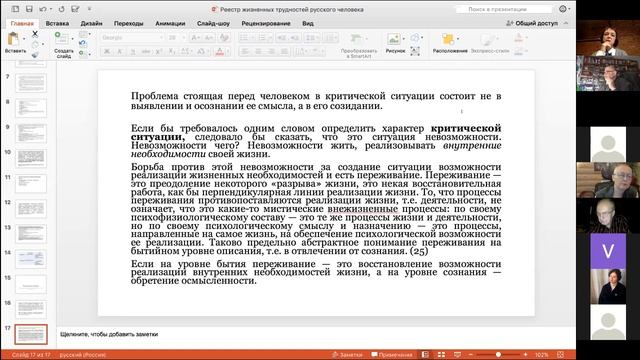Toggle italic (К) formatting
The image size is (640, 360).
click(120, 51)
